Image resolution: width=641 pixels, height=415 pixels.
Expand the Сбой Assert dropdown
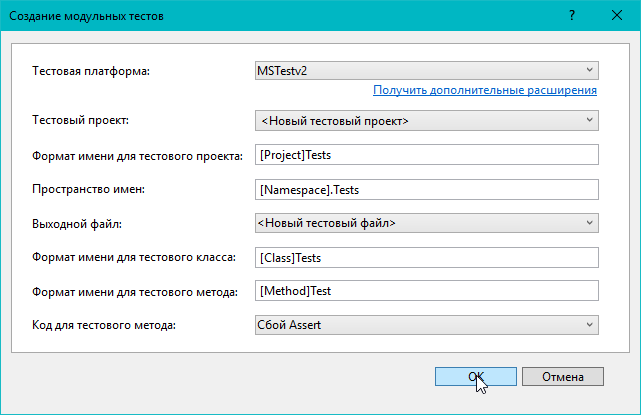point(426,324)
